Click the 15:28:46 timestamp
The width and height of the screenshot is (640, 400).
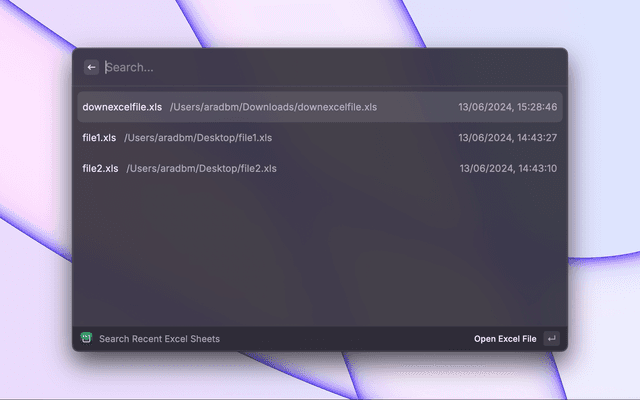coord(508,107)
